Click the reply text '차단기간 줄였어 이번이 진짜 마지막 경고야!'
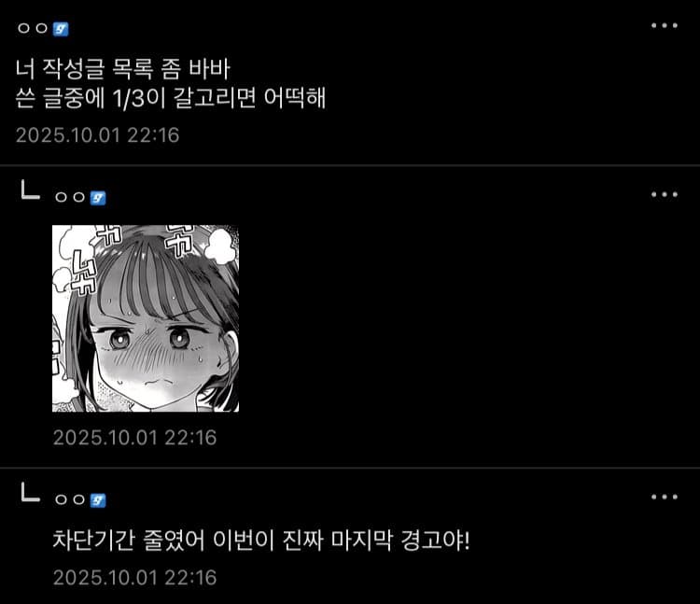This screenshot has height=604, width=700. 261,541
